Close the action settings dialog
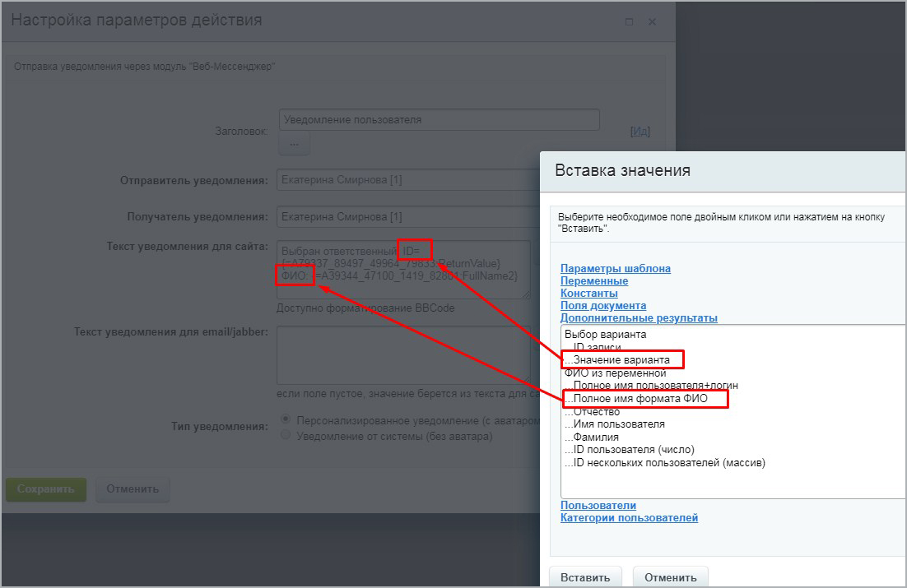Image resolution: width=907 pixels, height=588 pixels. tap(652, 22)
